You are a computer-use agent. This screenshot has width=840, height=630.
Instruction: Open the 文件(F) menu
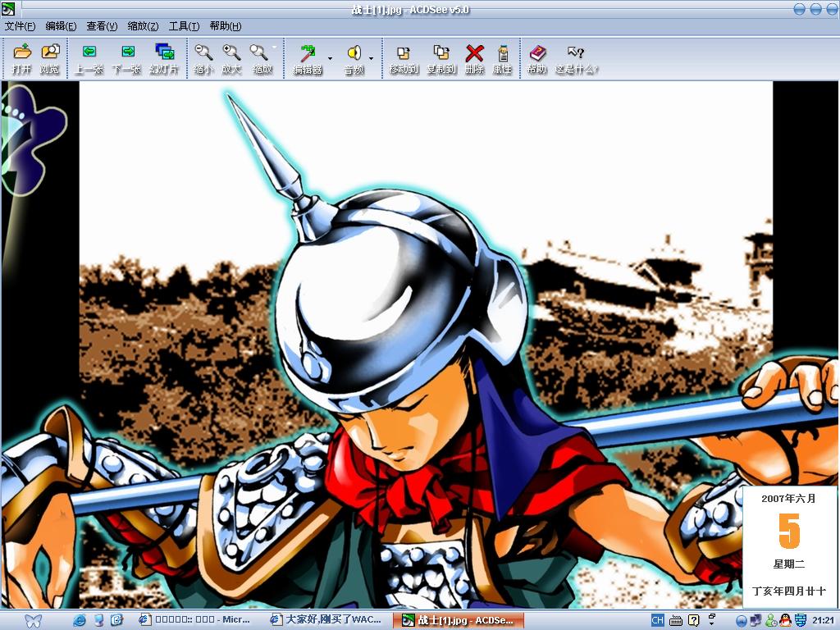click(x=20, y=25)
